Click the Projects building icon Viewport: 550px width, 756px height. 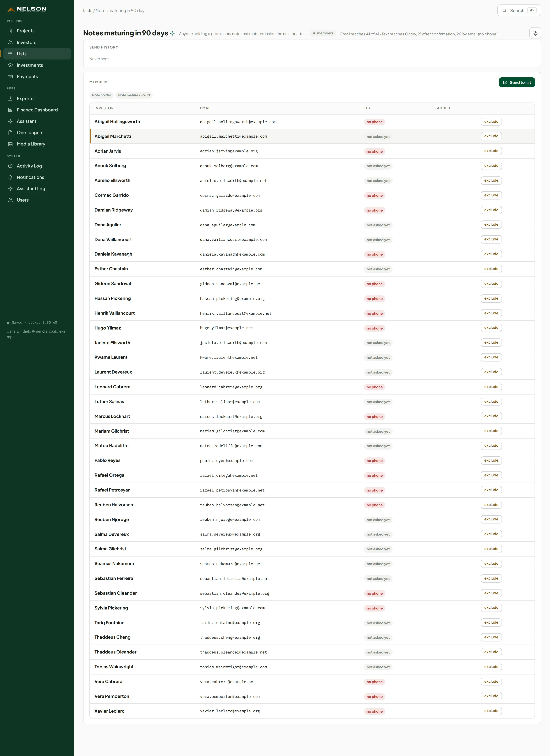click(10, 31)
